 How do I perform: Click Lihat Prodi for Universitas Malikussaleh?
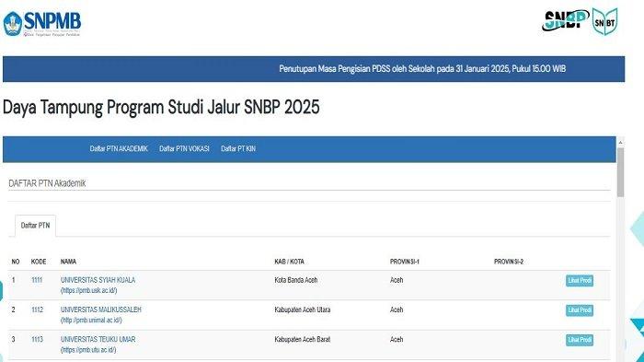580,310
